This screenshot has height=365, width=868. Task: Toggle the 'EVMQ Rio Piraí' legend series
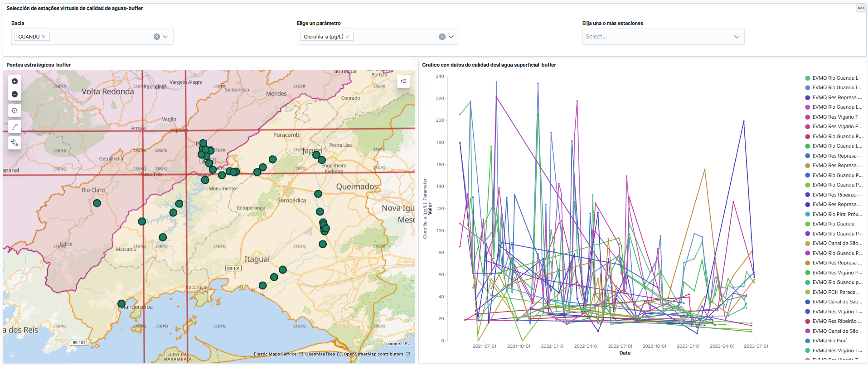(x=829, y=341)
